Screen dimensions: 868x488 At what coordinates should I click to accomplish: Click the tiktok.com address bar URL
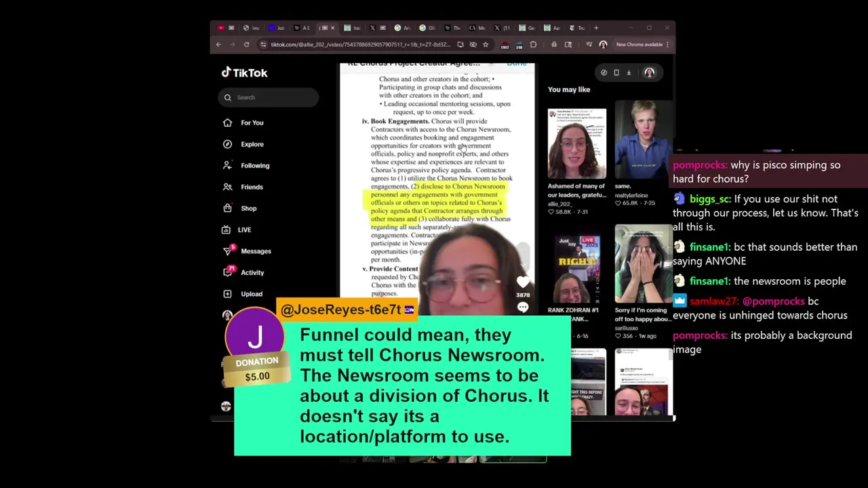tap(360, 45)
